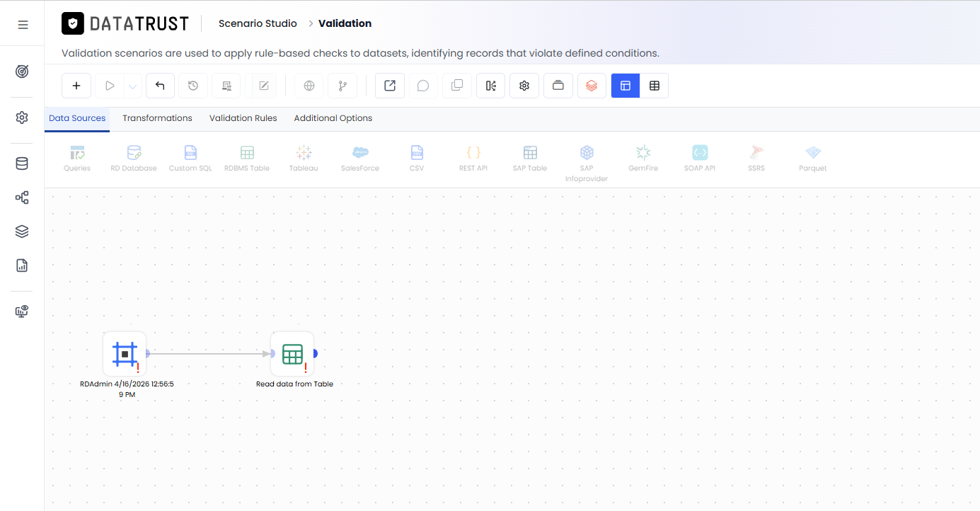Open the workflow hierarchy icon in the sidebar
This screenshot has height=511, width=980.
[22, 197]
